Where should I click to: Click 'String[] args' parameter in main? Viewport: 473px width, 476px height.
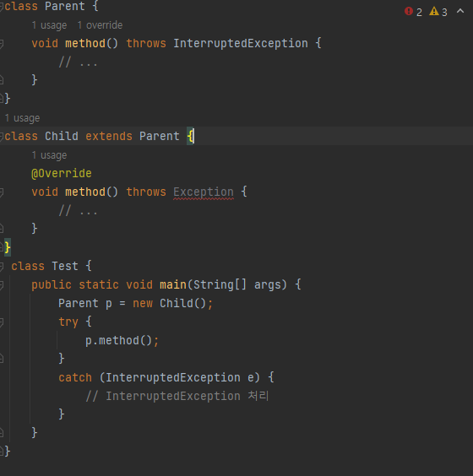click(238, 284)
